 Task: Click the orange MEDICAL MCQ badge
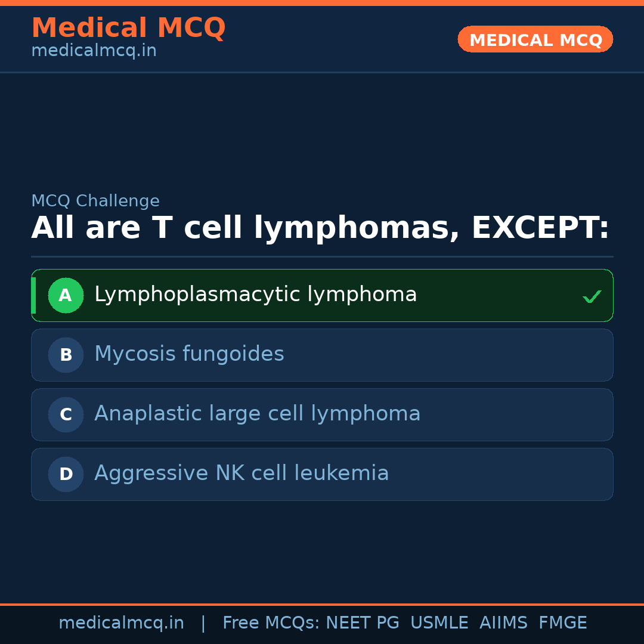(x=535, y=39)
